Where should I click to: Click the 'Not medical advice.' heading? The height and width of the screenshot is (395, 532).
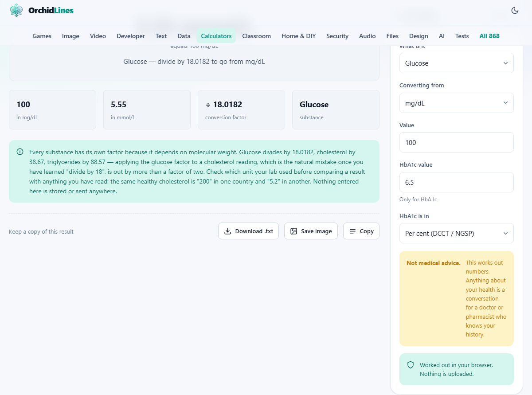tap(434, 263)
